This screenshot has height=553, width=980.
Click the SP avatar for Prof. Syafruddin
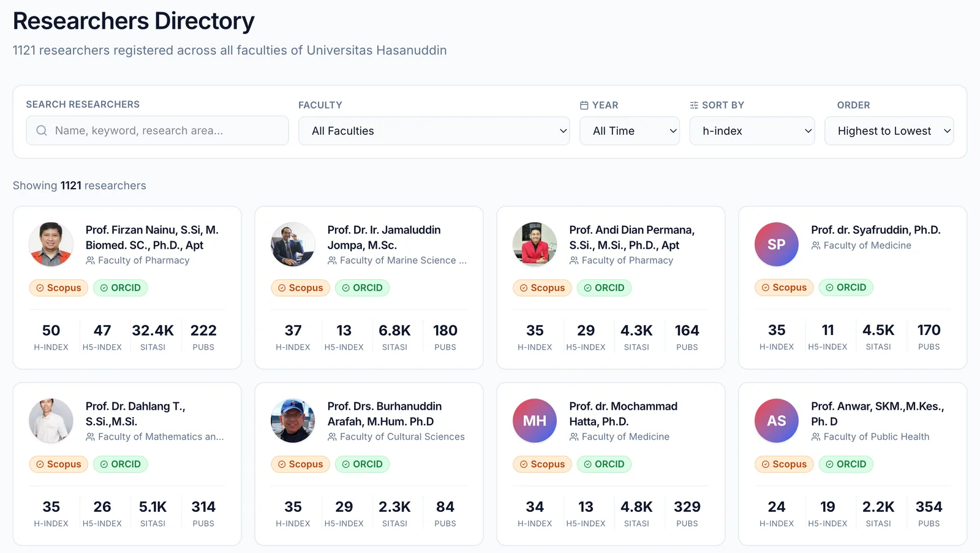(x=777, y=244)
